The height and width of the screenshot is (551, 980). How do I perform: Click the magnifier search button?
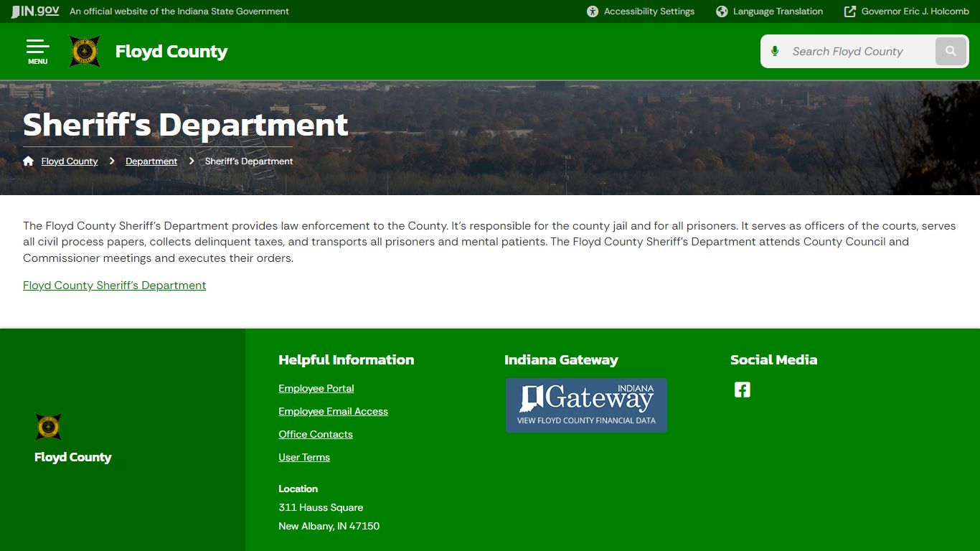point(951,52)
